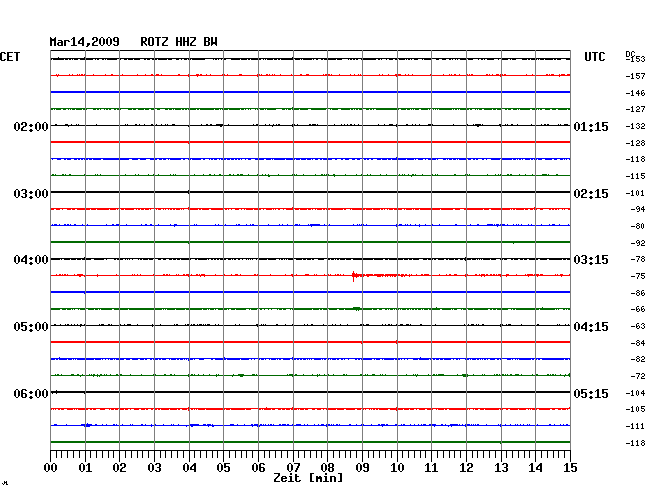The image size is (650, 494).
Task: Select the 05:00 CET time label
Action: pyautogui.click(x=31, y=327)
